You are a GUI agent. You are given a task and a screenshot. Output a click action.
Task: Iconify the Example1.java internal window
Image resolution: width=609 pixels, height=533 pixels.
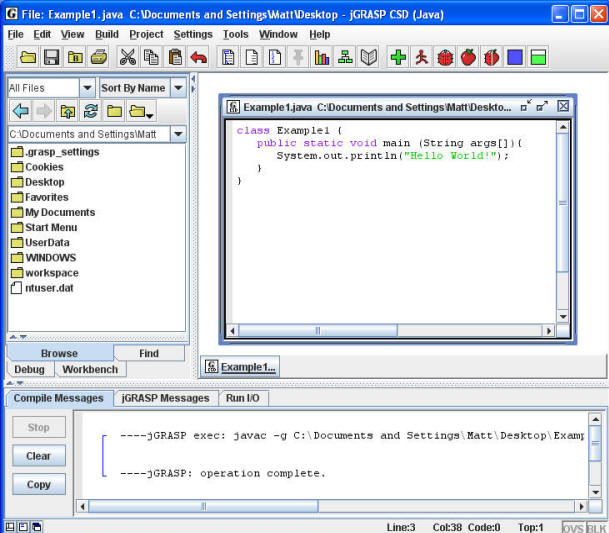[525, 106]
